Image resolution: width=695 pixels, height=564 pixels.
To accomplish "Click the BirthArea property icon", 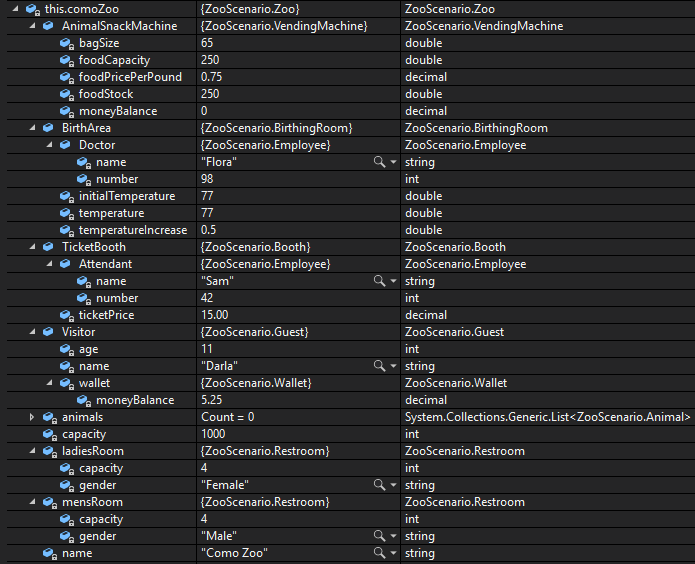I will (x=48, y=128).
